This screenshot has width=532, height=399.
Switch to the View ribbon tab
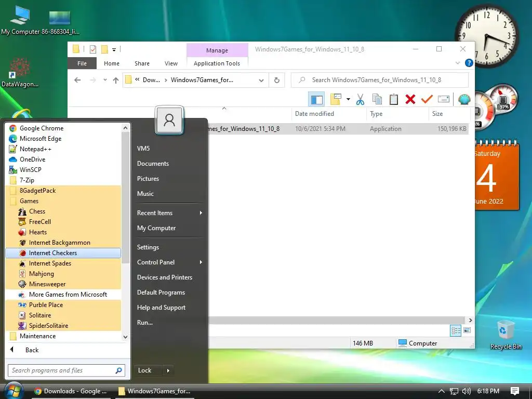tap(171, 63)
